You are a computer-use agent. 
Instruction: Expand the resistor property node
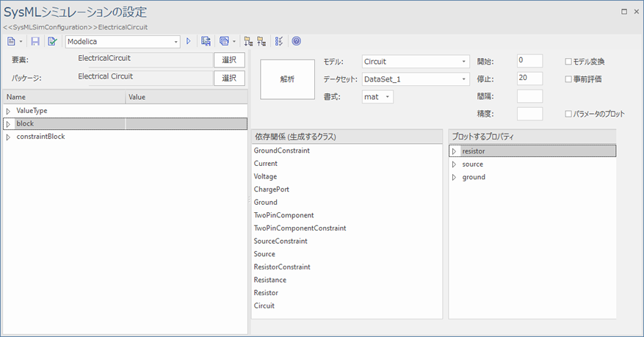coord(455,151)
